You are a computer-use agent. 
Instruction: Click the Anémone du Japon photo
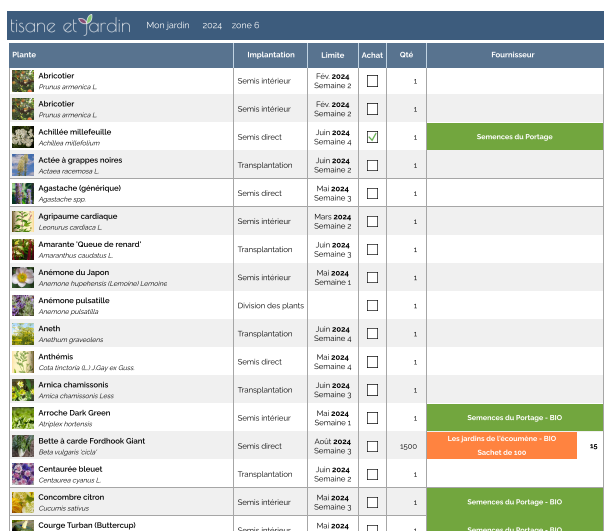pos(23,277)
